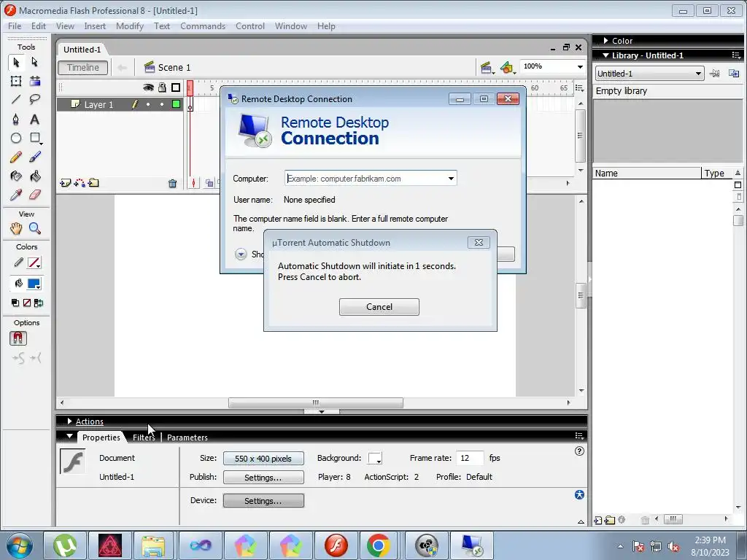Click the Insert Layer icon in timeline
The width and height of the screenshot is (747, 560).
[x=65, y=183]
